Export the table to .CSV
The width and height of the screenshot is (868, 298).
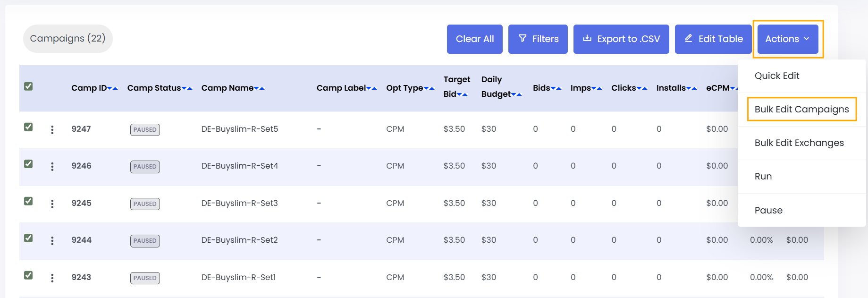click(x=621, y=39)
